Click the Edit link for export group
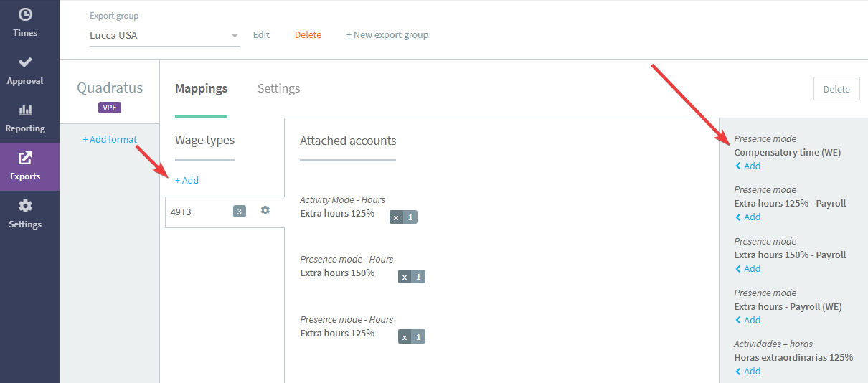Image resolution: width=868 pixels, height=383 pixels. [261, 34]
